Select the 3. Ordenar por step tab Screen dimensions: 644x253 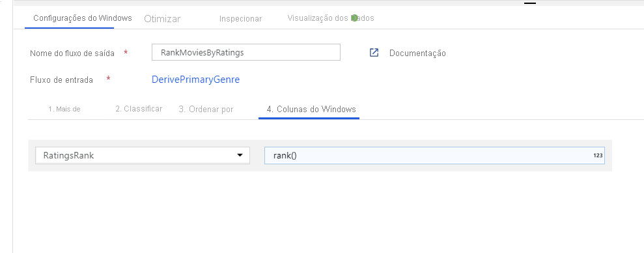click(x=206, y=110)
